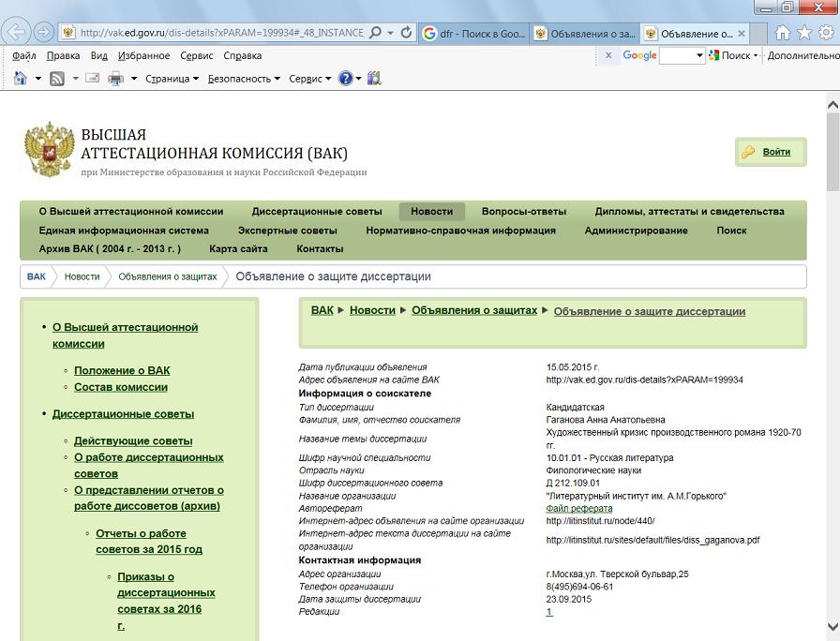Close the active Объявление о... tab
The image size is (840, 641).
point(742,33)
